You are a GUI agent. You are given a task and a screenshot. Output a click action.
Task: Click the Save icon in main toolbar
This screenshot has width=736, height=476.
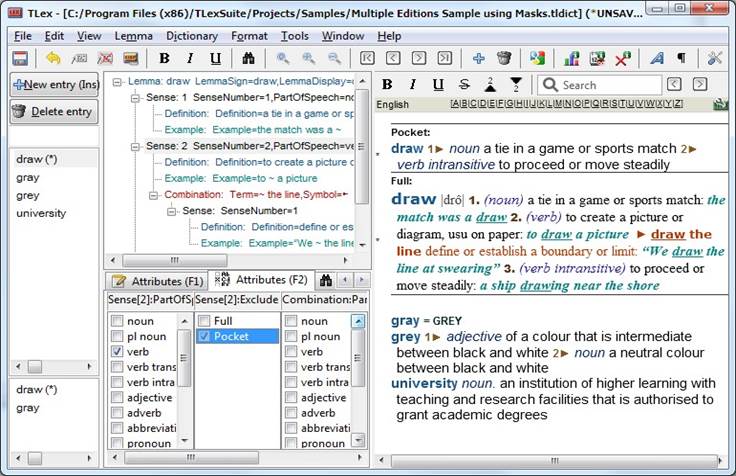point(19,59)
